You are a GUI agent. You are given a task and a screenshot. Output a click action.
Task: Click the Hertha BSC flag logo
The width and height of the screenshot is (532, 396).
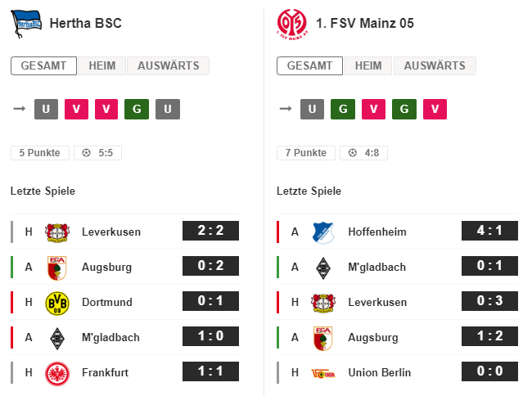click(26, 24)
